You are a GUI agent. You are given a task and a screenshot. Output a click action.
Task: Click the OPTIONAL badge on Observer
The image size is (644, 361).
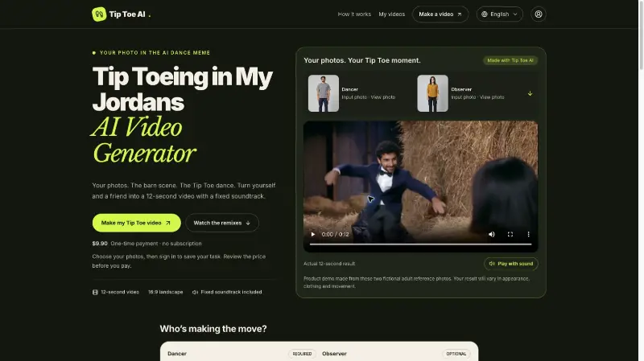click(x=456, y=354)
